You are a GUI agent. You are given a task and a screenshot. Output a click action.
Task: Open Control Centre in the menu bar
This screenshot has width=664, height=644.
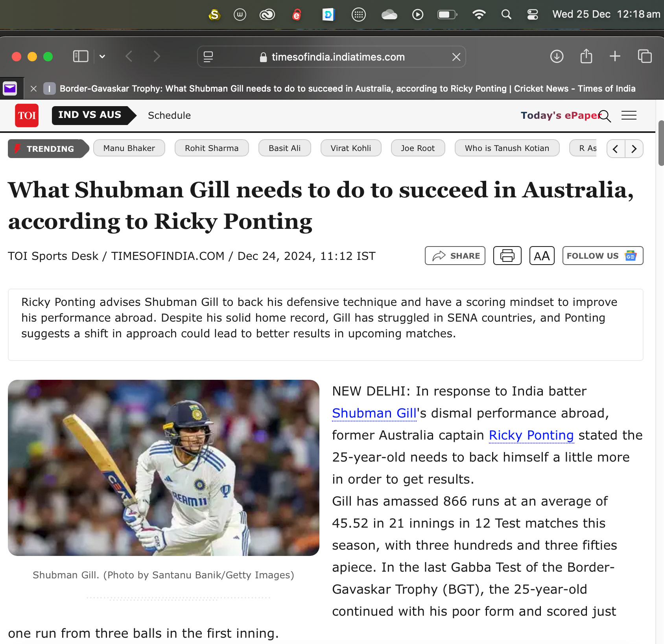tap(533, 15)
